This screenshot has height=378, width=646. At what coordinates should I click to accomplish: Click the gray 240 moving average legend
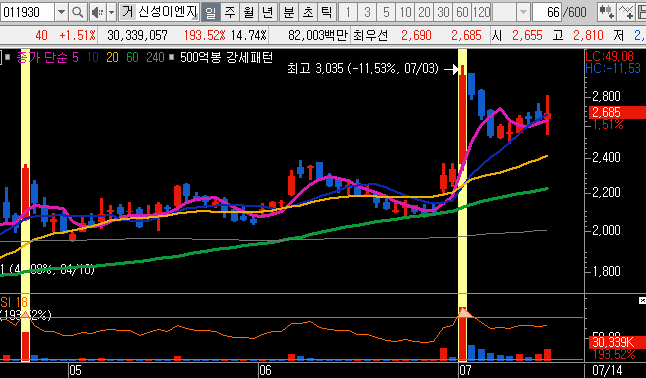point(155,57)
